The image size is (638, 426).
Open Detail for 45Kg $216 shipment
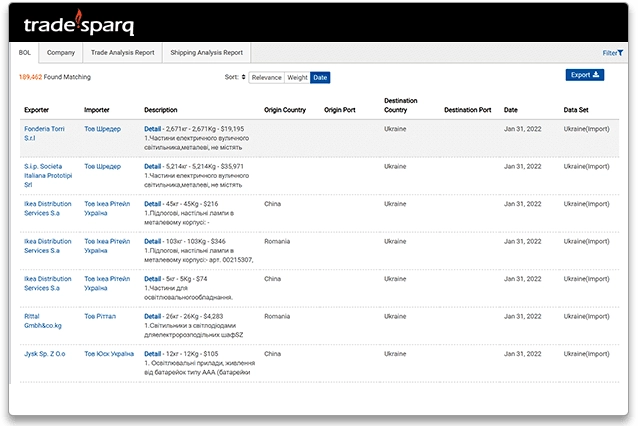[153, 204]
